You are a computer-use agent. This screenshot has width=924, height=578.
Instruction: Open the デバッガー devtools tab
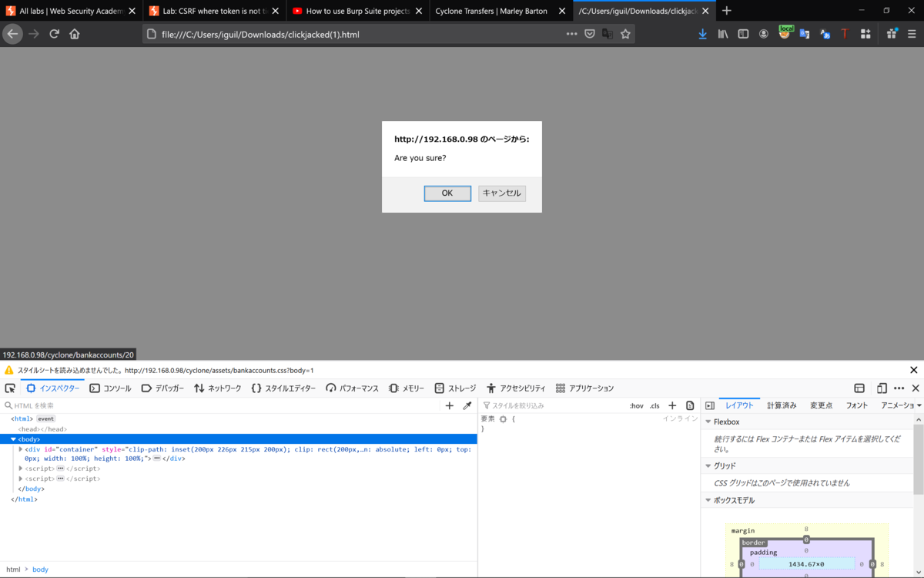pyautogui.click(x=162, y=388)
